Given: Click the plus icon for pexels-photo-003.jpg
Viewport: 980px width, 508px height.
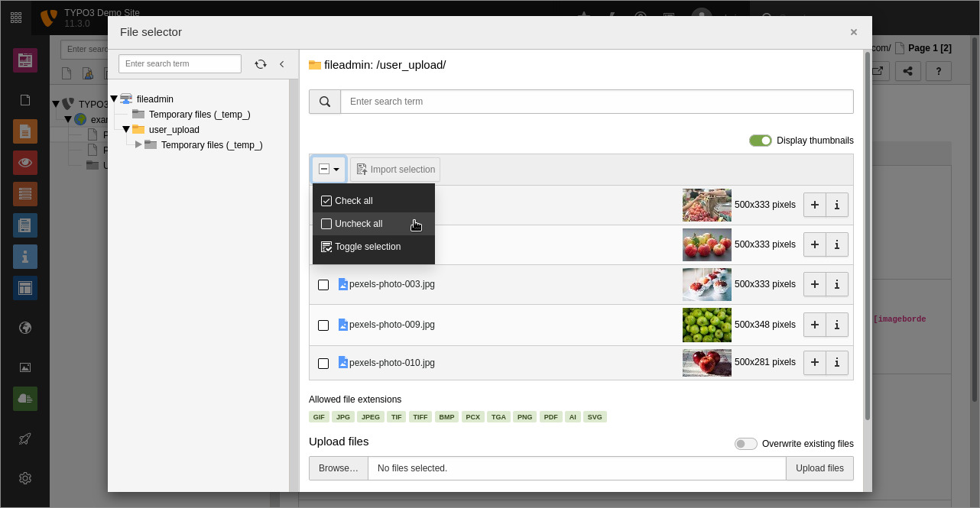Looking at the screenshot, I should point(815,284).
